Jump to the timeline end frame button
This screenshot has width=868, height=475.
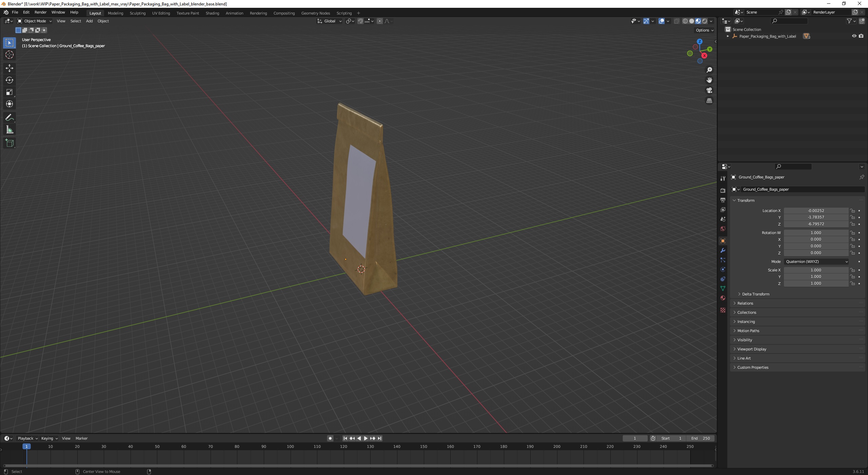tap(379, 438)
